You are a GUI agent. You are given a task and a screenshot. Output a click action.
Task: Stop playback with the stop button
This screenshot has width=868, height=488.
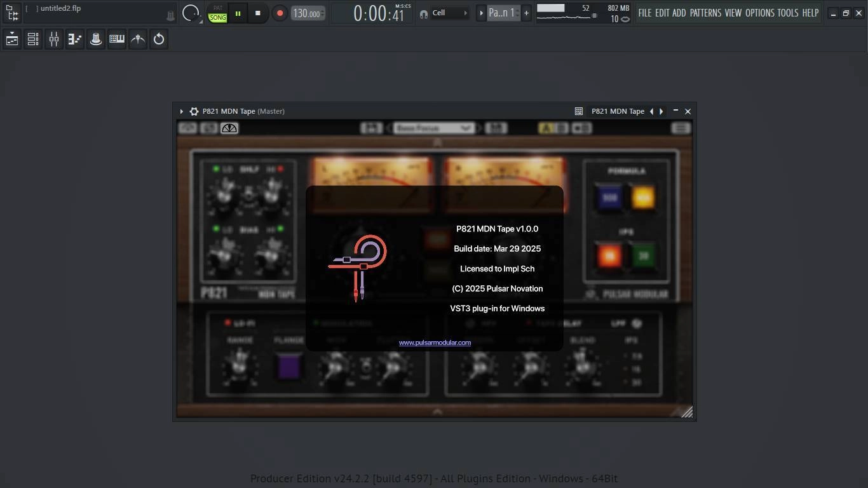pyautogui.click(x=257, y=13)
